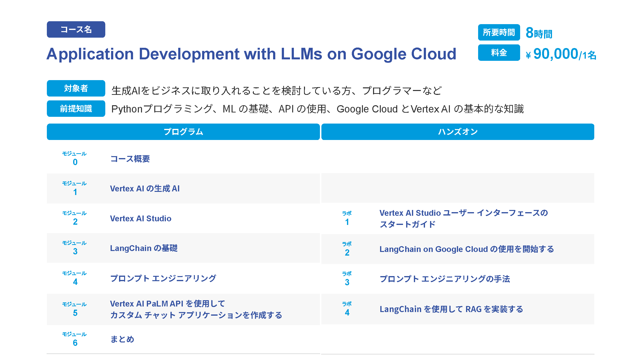Click the 前提知識 label badge
Viewport: 644px width, 362px height.
coord(76,109)
